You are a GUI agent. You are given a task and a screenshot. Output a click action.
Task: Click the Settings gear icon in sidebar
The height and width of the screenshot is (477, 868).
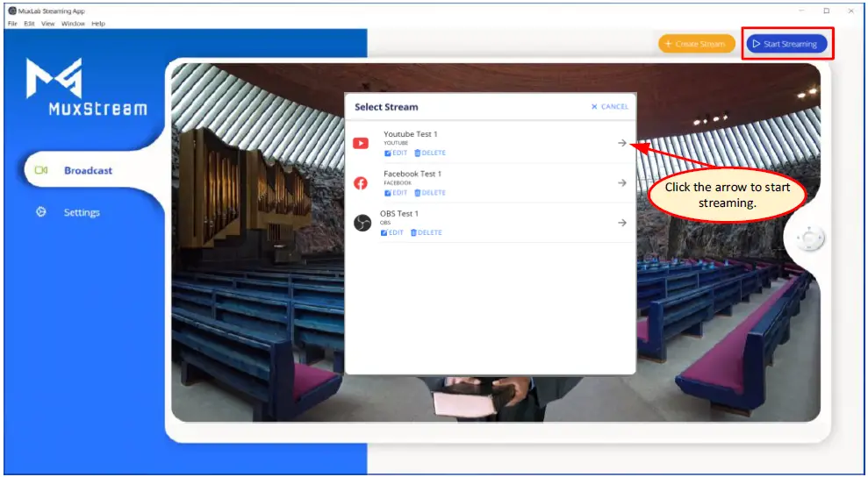[x=40, y=212]
